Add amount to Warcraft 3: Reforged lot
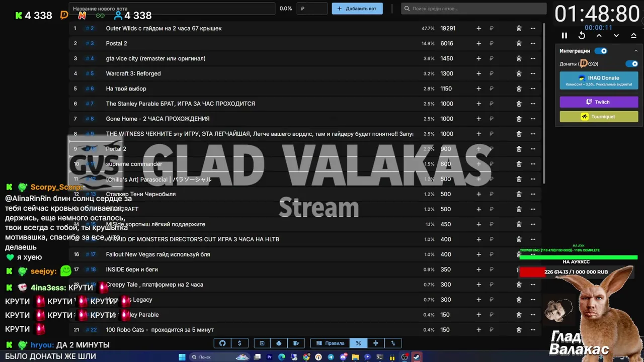This screenshot has width=644, height=362. point(478,74)
